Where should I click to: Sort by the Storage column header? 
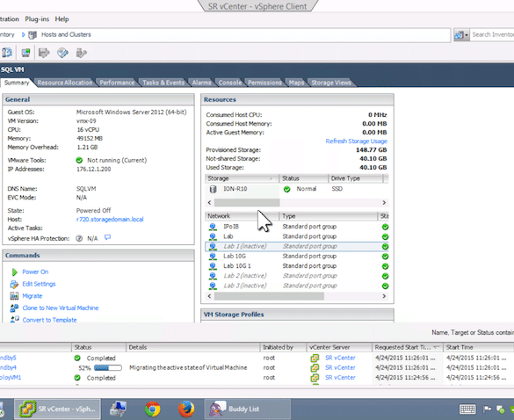(242, 178)
